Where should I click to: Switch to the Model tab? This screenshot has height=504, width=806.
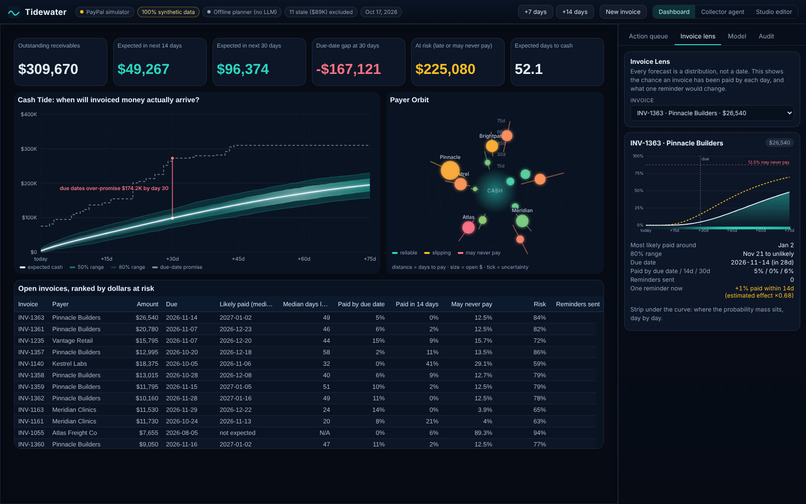pos(737,37)
